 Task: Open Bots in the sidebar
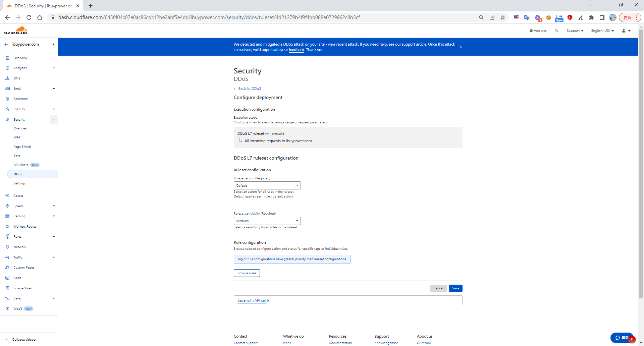coord(17,156)
